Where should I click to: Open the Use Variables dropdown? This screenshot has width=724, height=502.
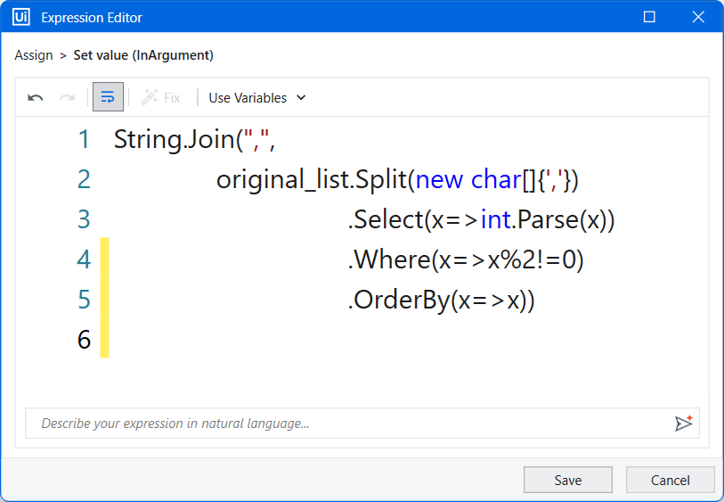pos(257,98)
